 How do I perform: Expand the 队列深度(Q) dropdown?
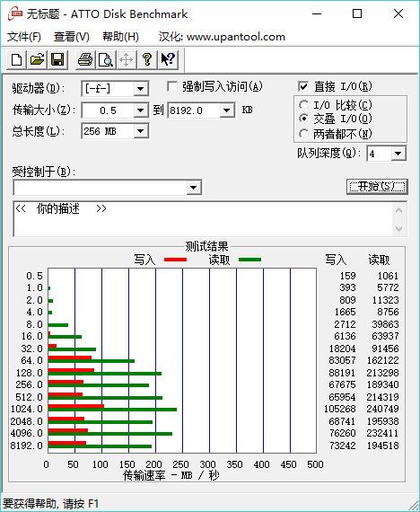click(x=398, y=154)
